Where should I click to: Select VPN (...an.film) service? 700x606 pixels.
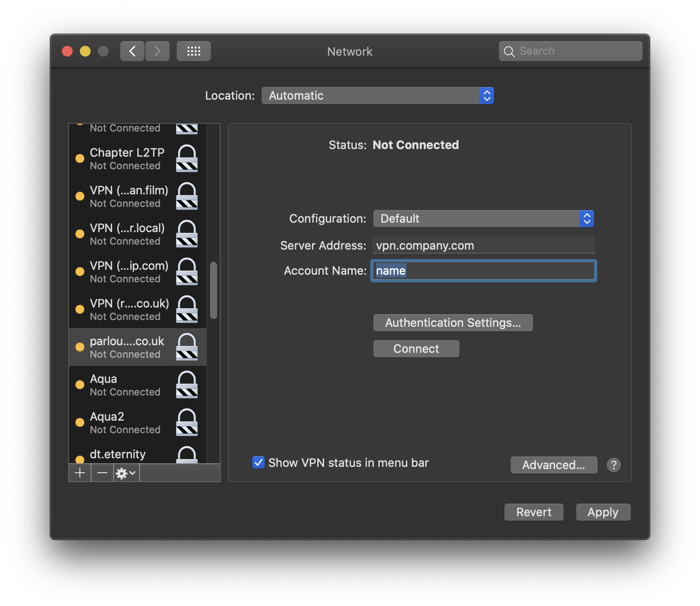tap(138, 196)
